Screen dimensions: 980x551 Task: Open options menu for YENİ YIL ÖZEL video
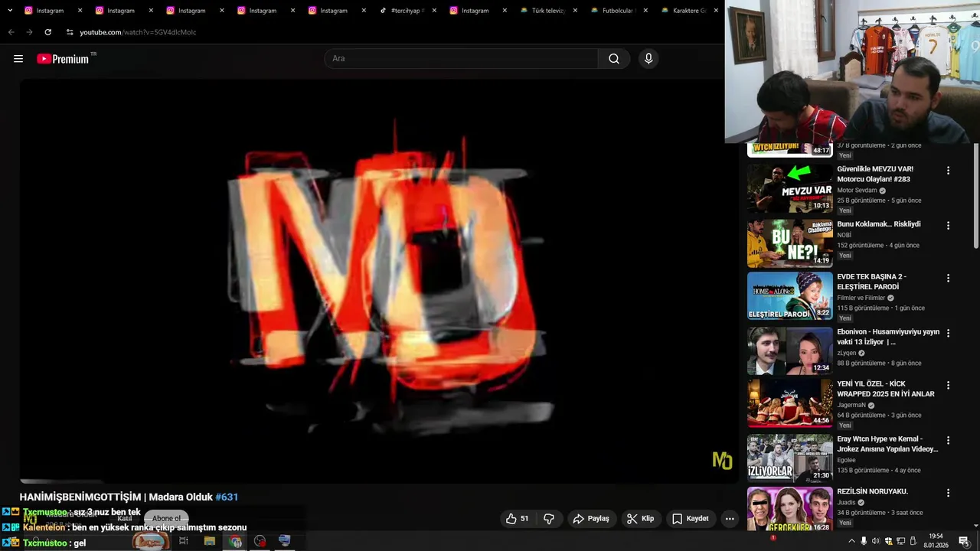[948, 385]
